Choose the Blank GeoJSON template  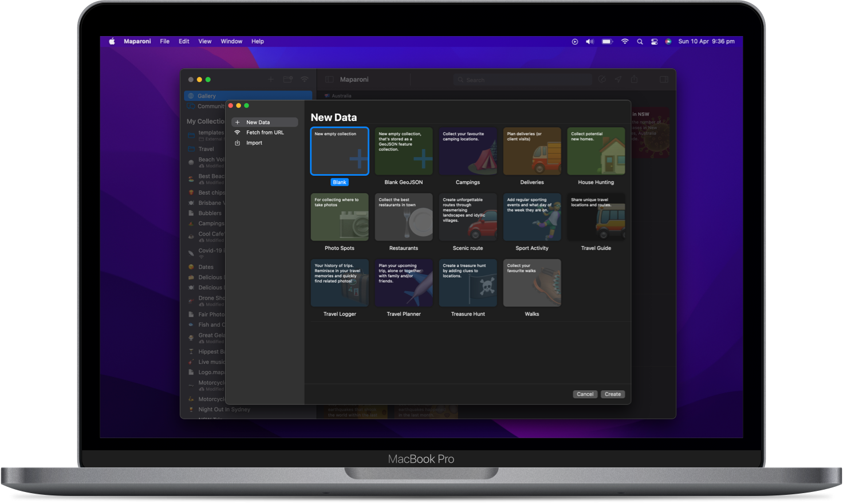pos(404,151)
